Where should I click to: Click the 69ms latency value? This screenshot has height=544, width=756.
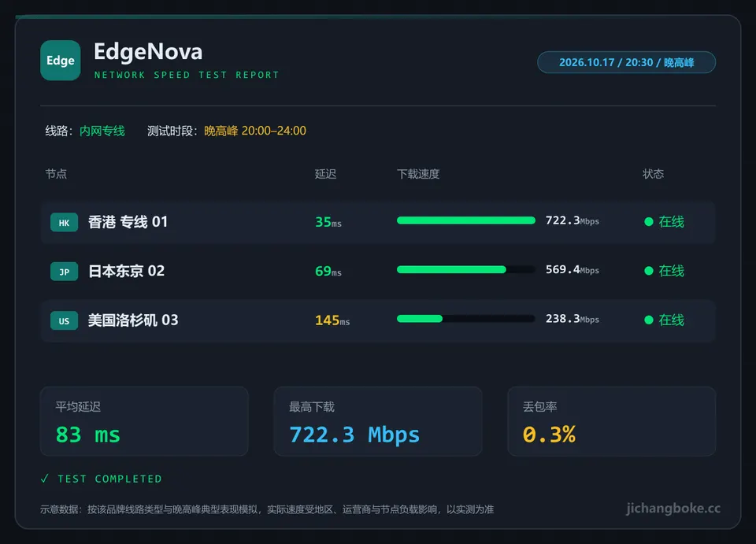pos(328,272)
